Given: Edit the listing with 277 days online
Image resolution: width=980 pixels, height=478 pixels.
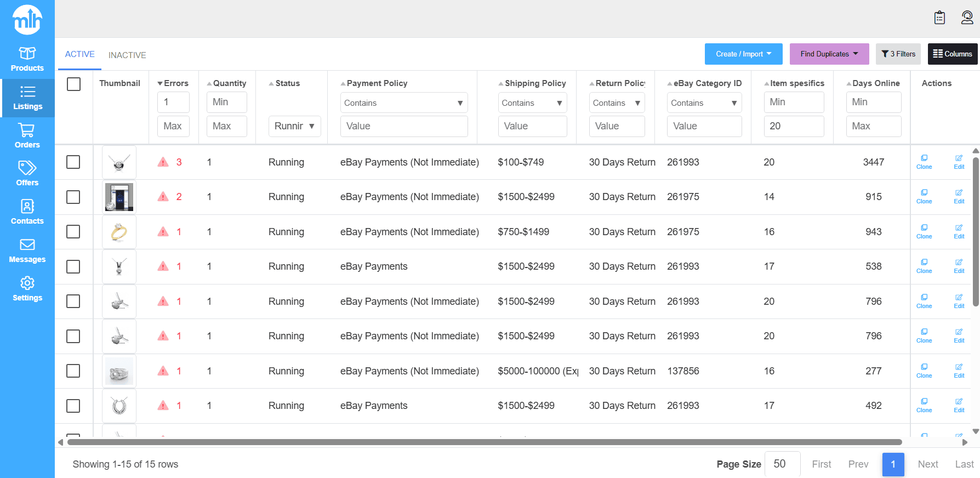Looking at the screenshot, I should coord(959,371).
